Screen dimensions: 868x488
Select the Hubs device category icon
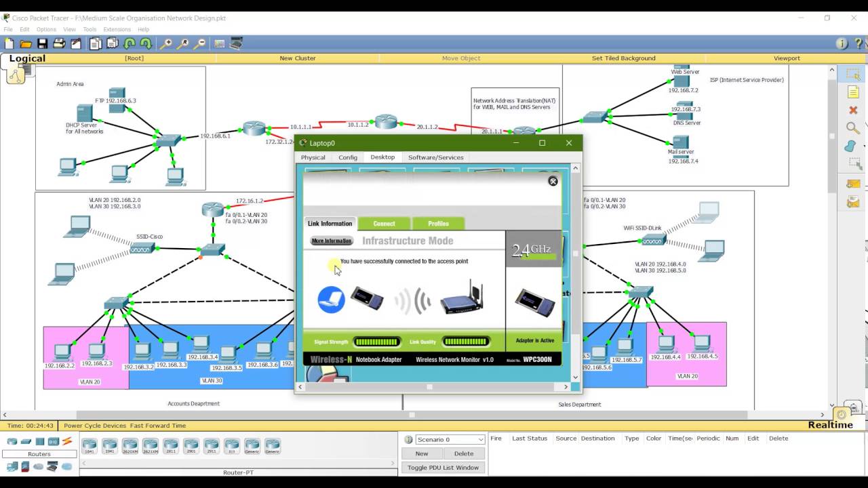(x=39, y=442)
